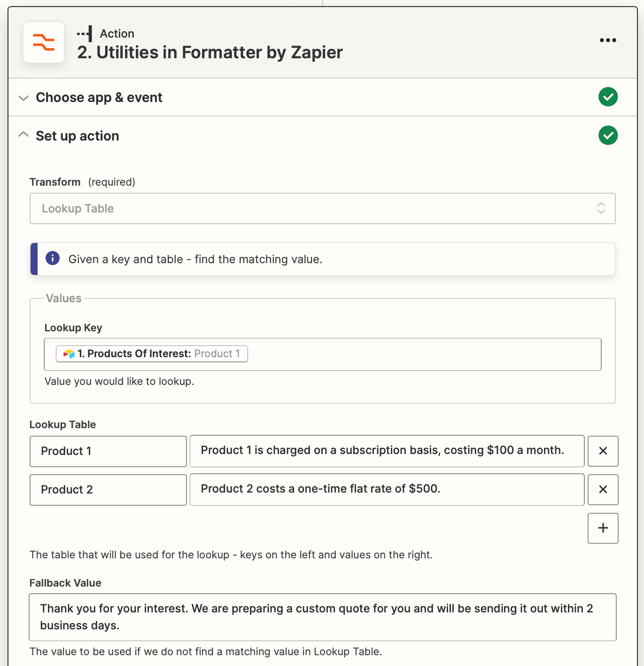
Task: Click inside the Lookup Key field
Action: [x=423, y=354]
